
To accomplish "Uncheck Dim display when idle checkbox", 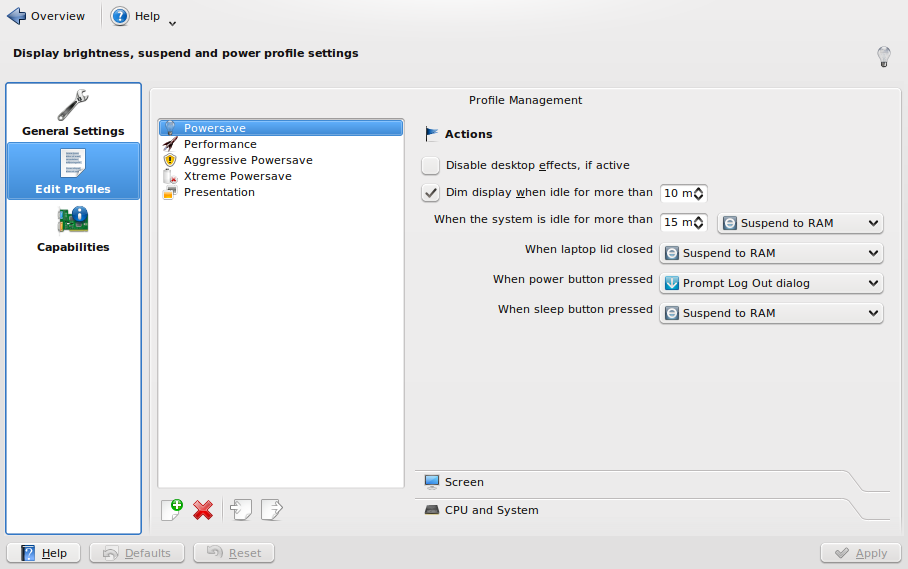I will pos(430,193).
